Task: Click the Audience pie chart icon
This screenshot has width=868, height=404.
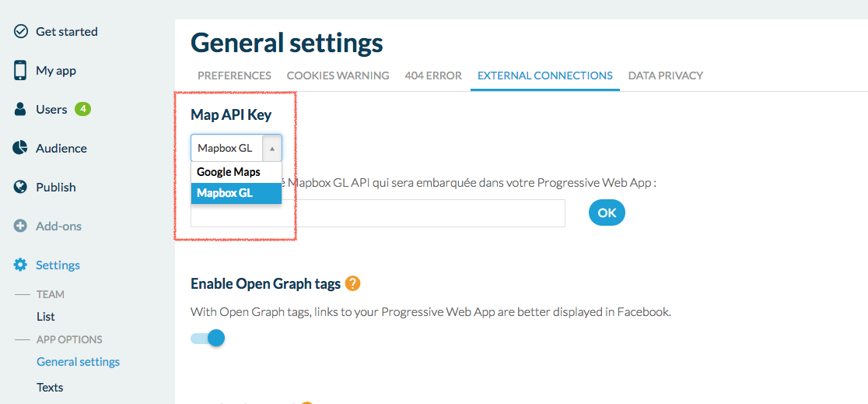Action: click(21, 148)
